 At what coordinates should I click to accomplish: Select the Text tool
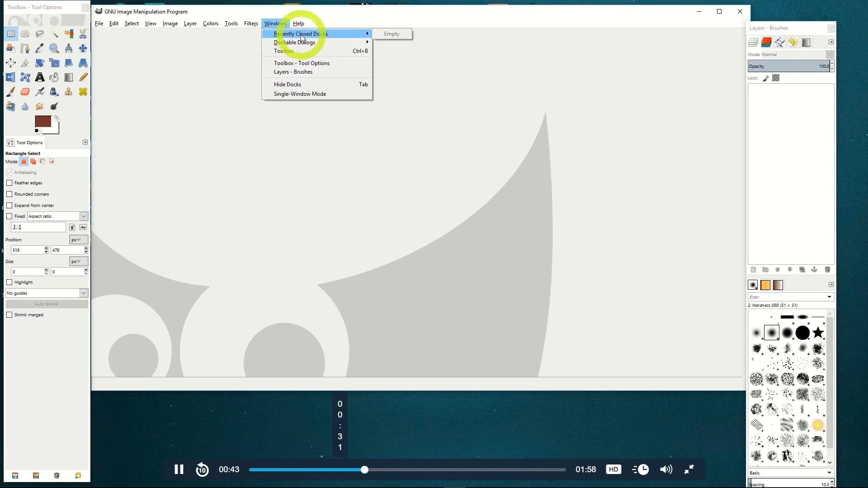point(40,77)
